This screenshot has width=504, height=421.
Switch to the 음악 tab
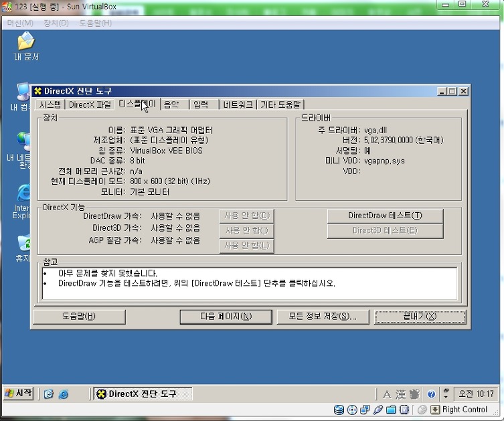point(175,105)
